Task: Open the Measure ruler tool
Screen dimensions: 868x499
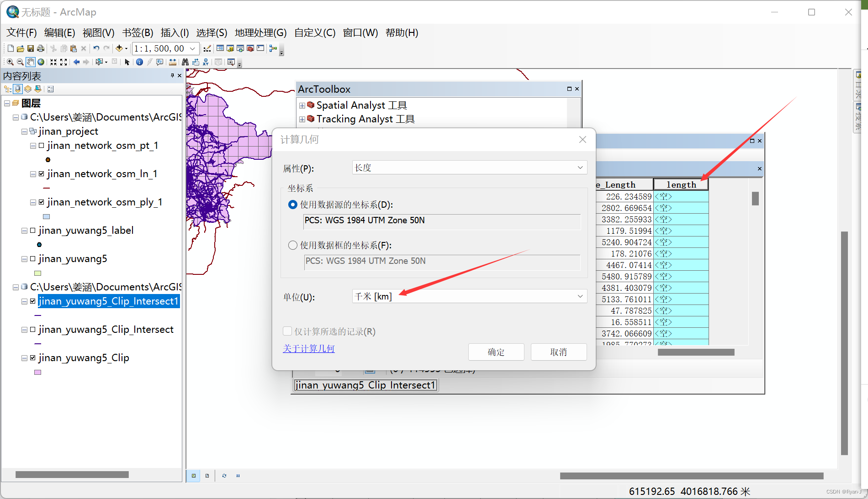Action: [x=172, y=62]
